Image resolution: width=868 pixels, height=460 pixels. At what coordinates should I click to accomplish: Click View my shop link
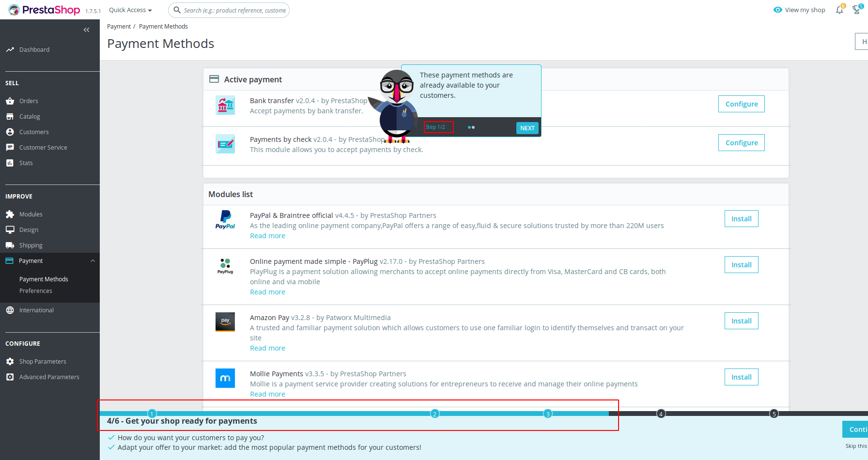(800, 10)
